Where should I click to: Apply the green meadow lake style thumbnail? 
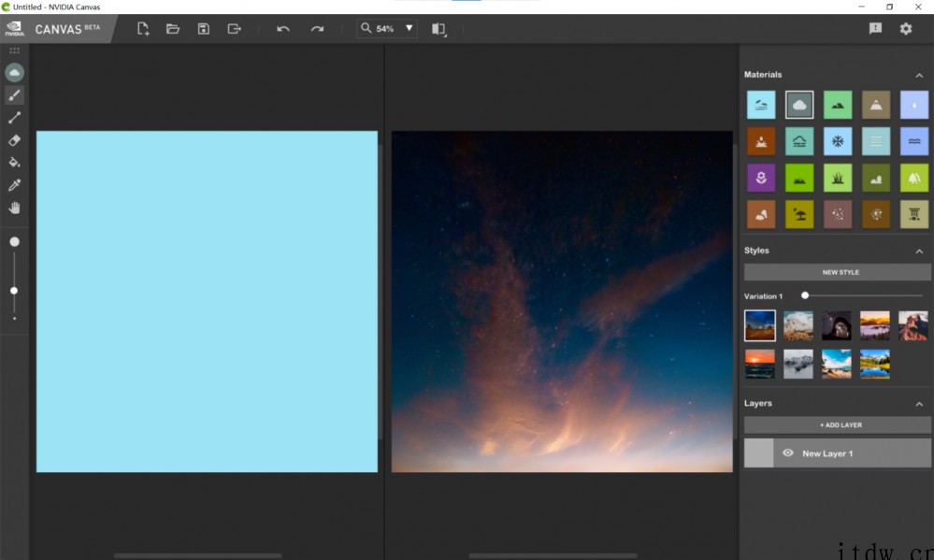[x=874, y=364]
